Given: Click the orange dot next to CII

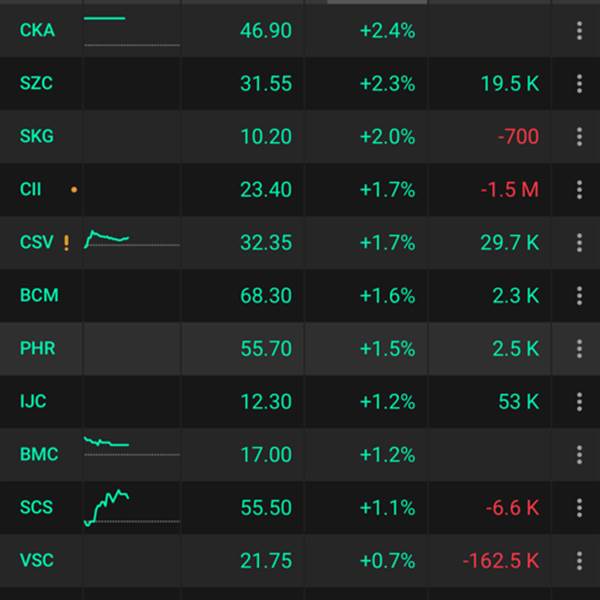Looking at the screenshot, I should click(74, 189).
